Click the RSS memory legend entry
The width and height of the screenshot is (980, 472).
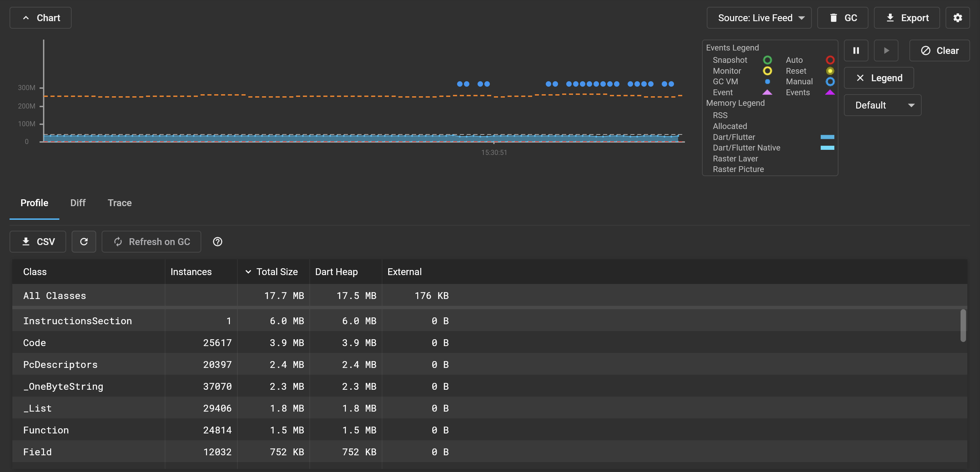click(720, 115)
